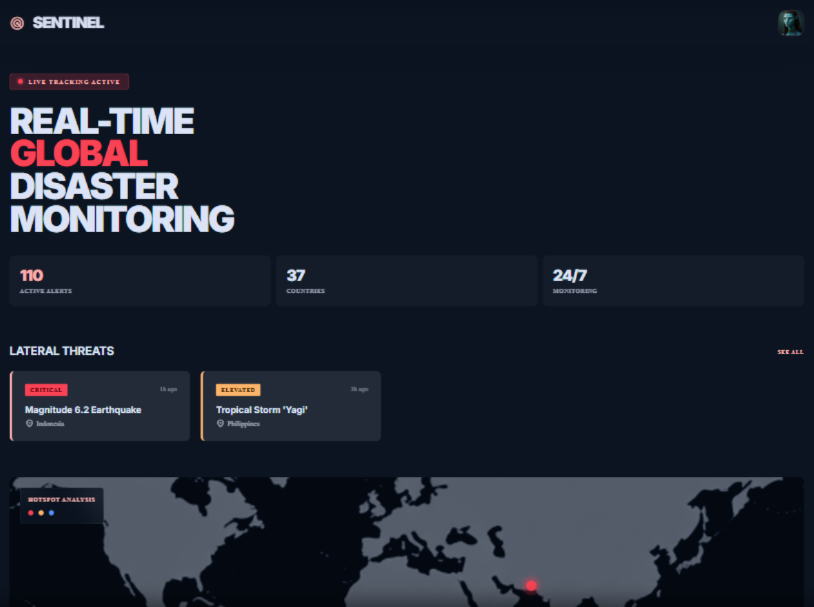This screenshot has width=814, height=607.
Task: Click the Indonesia location text
Action: pyautogui.click(x=50, y=424)
